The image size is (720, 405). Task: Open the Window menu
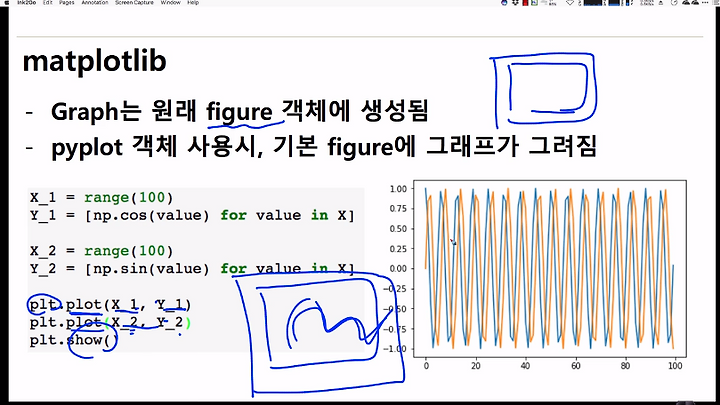[x=170, y=2]
